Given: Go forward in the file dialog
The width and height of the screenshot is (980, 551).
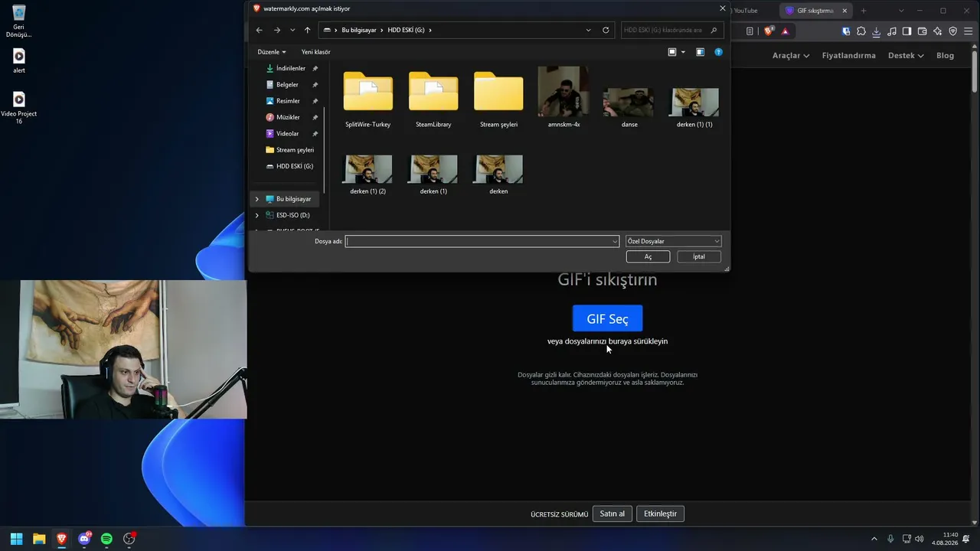Looking at the screenshot, I should point(276,30).
